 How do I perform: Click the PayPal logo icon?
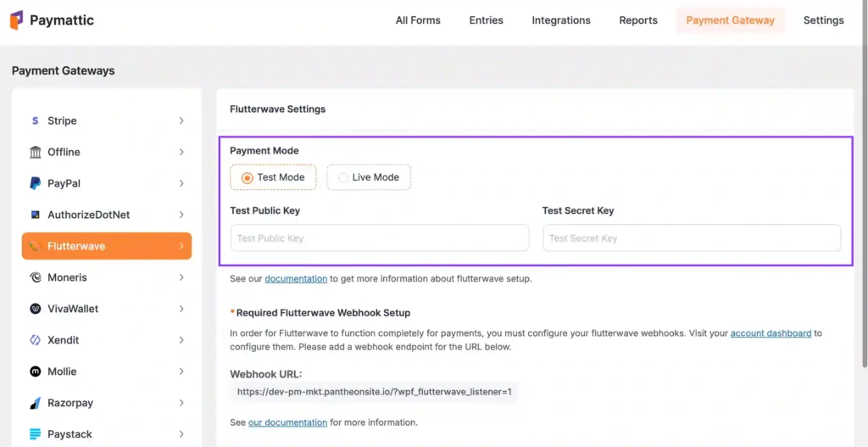[36, 183]
